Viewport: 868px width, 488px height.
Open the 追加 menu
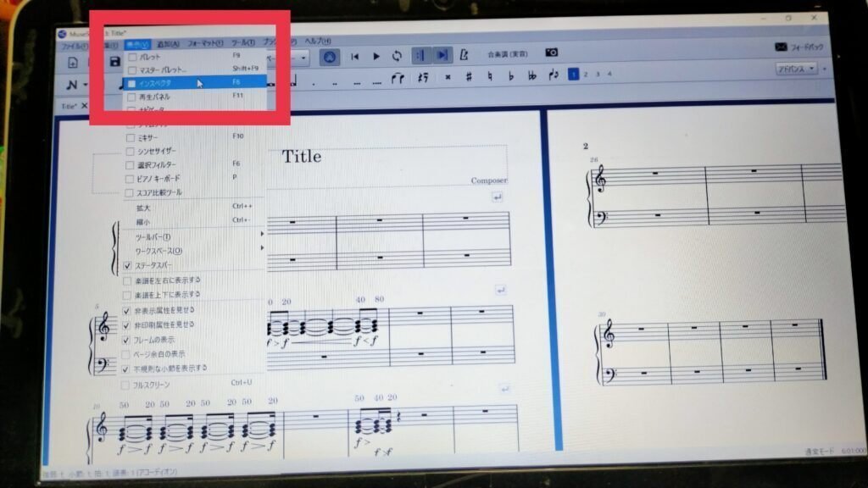pyautogui.click(x=168, y=44)
